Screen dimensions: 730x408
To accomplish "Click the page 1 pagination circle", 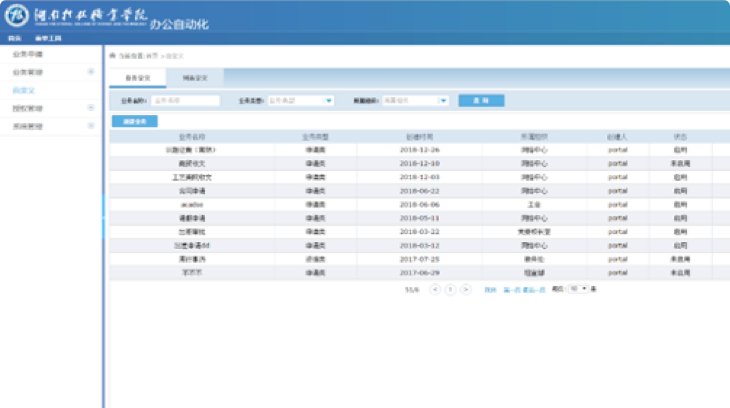I will tap(451, 289).
